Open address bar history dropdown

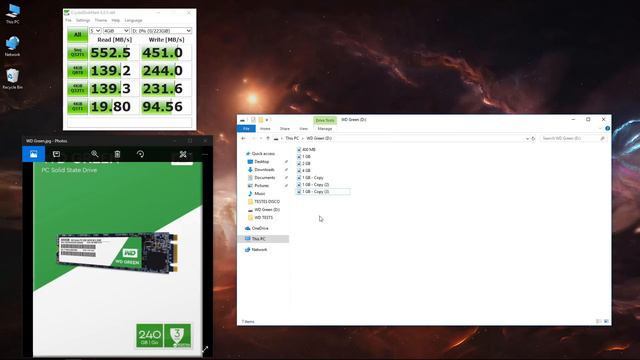527,139
